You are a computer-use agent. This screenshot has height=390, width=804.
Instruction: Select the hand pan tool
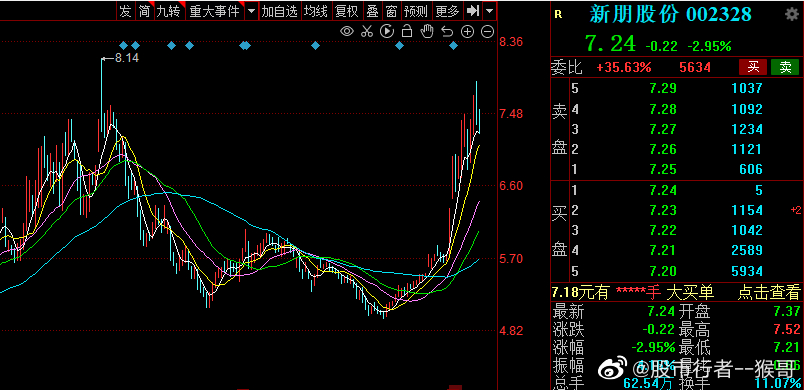click(x=427, y=31)
